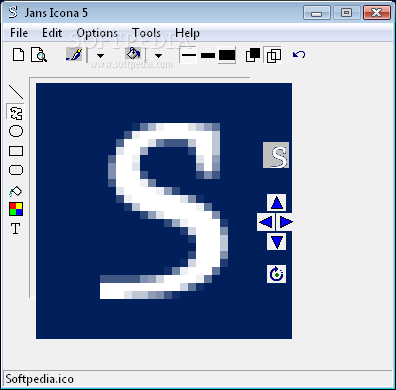Select the pen color tool icon

74,54
